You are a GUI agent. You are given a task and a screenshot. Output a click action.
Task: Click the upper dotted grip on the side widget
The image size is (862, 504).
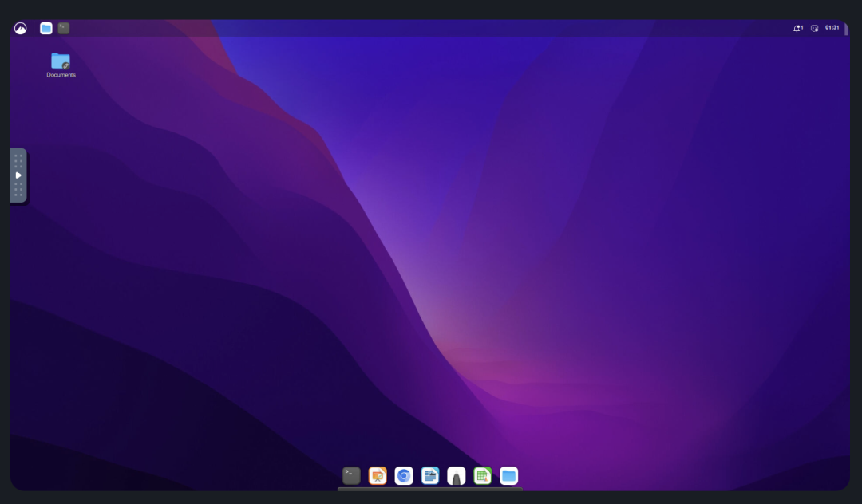pyautogui.click(x=18, y=160)
